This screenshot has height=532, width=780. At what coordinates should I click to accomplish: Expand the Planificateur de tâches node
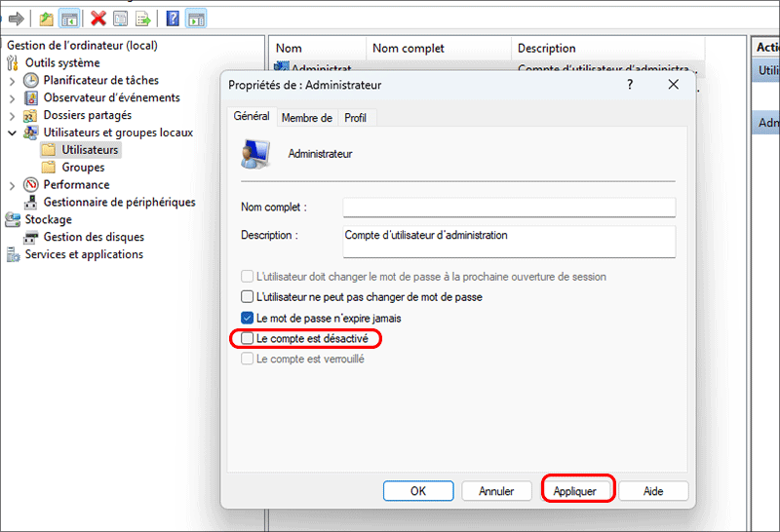pyautogui.click(x=12, y=81)
